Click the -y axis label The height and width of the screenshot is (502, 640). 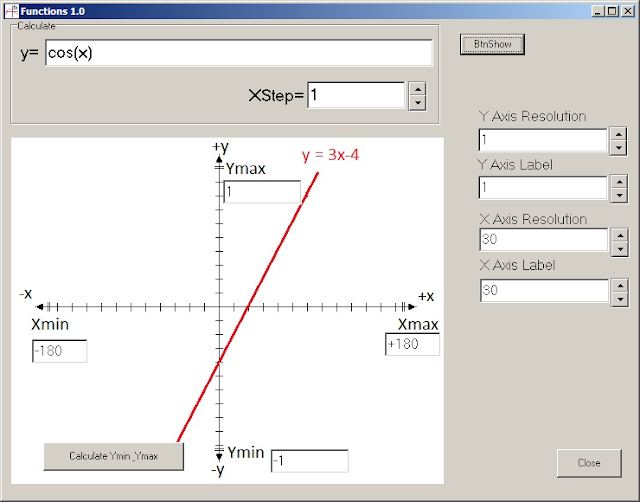218,471
